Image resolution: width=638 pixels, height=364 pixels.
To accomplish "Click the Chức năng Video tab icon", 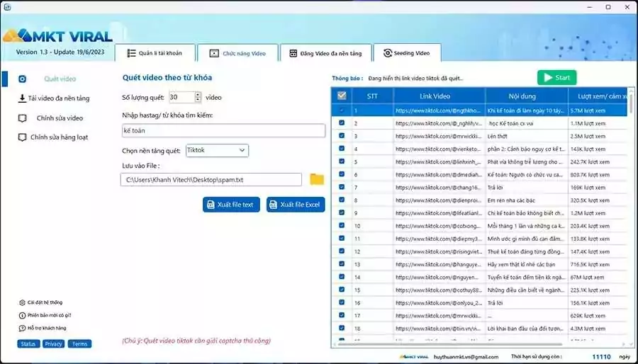I will click(x=214, y=54).
